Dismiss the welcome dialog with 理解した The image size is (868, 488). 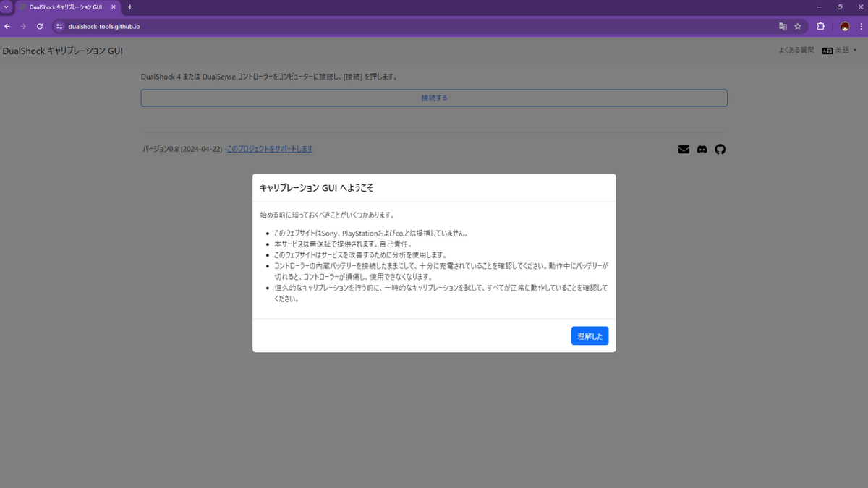click(x=590, y=335)
